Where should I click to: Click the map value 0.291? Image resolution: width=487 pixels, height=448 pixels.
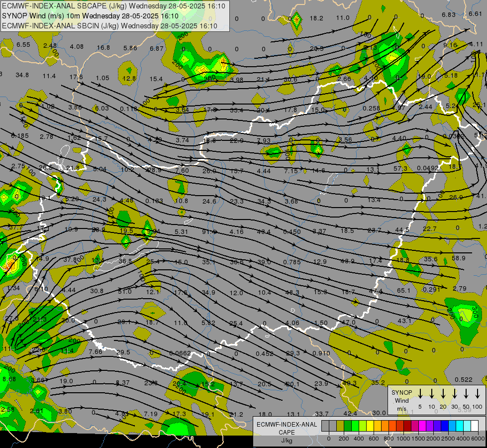click(431, 289)
